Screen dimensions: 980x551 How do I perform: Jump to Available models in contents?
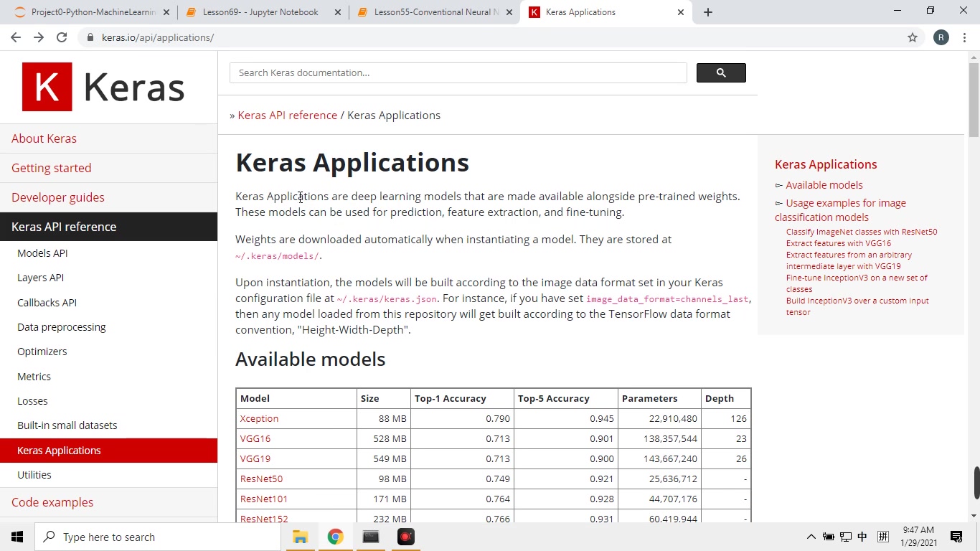tap(824, 185)
